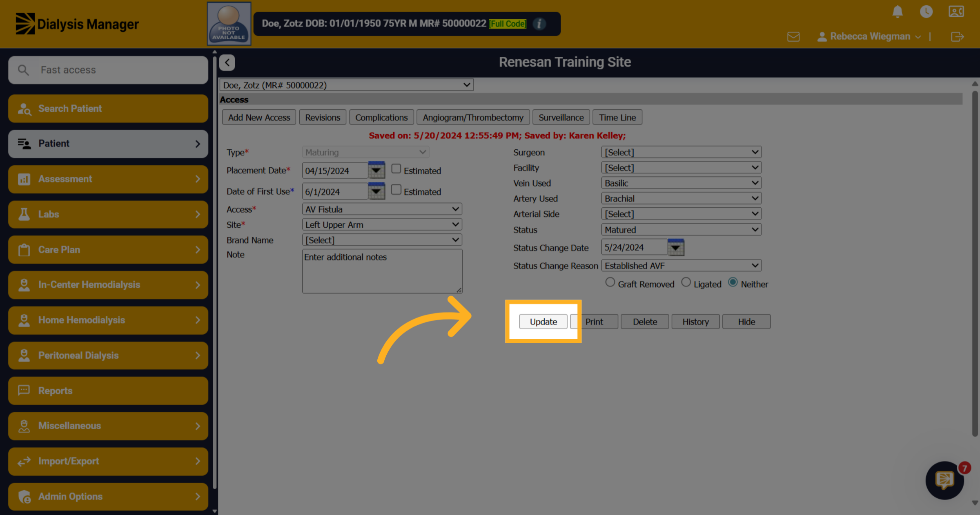Open the Access dropdown showing AV Fistula

click(x=382, y=209)
